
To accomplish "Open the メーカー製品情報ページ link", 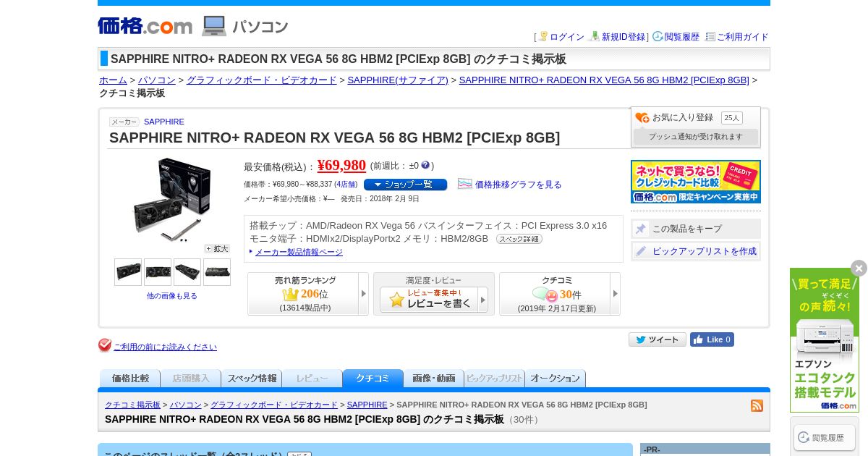I will click(x=299, y=252).
